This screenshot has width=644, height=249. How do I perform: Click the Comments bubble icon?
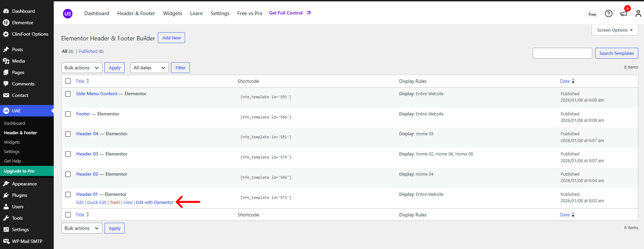6,84
